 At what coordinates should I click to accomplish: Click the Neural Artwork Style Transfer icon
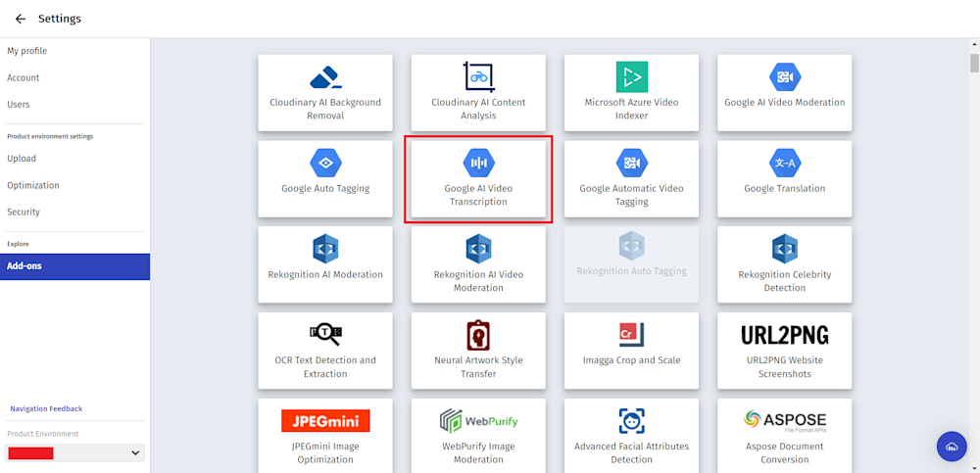(x=479, y=335)
